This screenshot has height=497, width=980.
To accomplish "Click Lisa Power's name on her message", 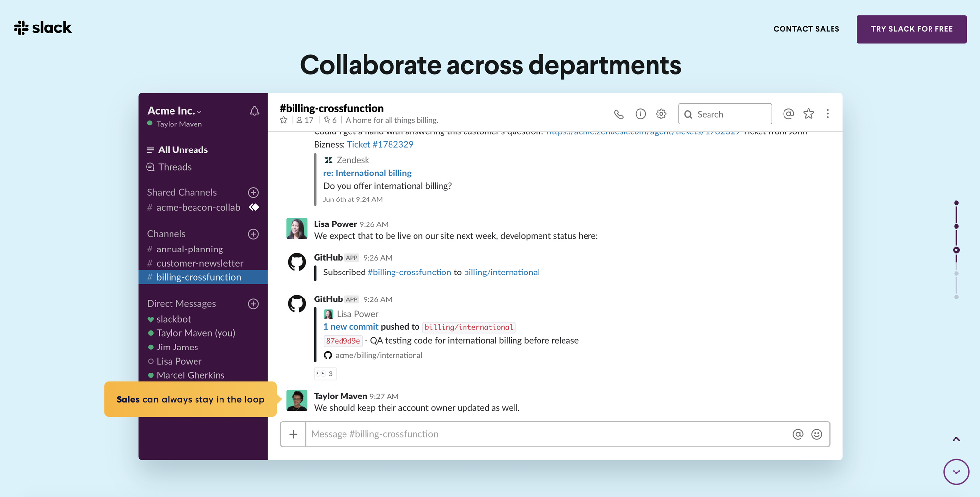I will (x=335, y=224).
